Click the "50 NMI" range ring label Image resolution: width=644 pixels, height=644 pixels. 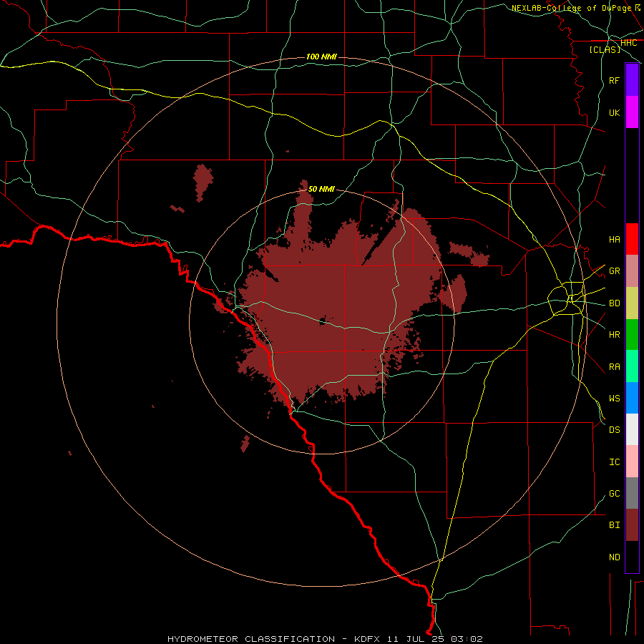coord(321,189)
